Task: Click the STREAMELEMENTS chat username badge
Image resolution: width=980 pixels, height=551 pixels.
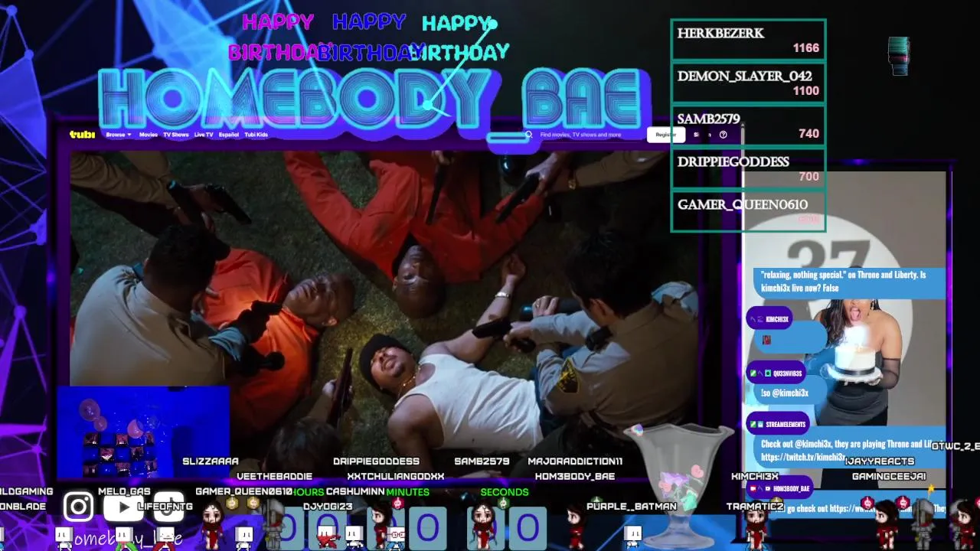Action: (779, 424)
